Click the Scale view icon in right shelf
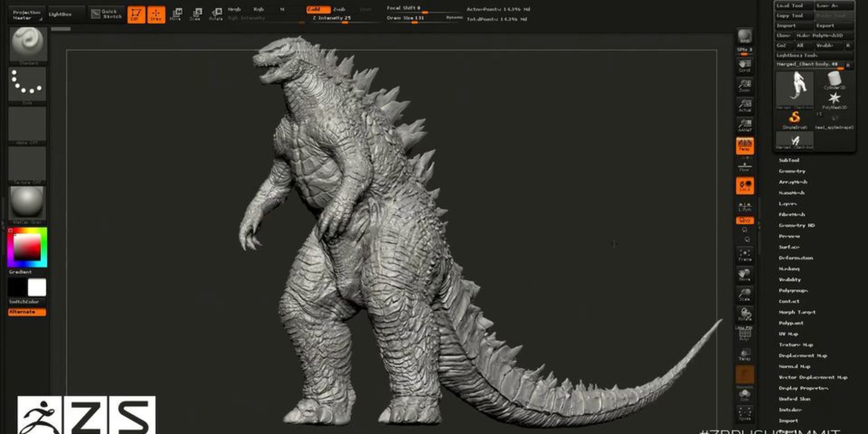868x434 pixels. click(744, 295)
